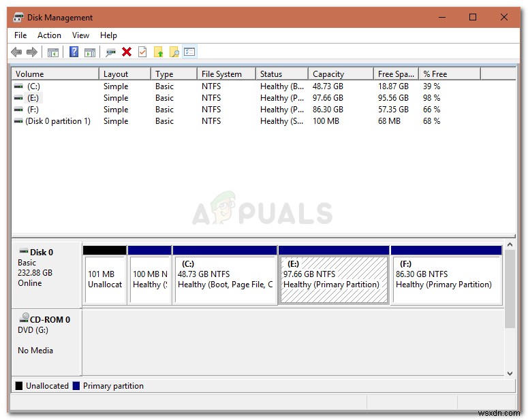Open the View menu
Screen dimensions: 528x420
(80, 35)
